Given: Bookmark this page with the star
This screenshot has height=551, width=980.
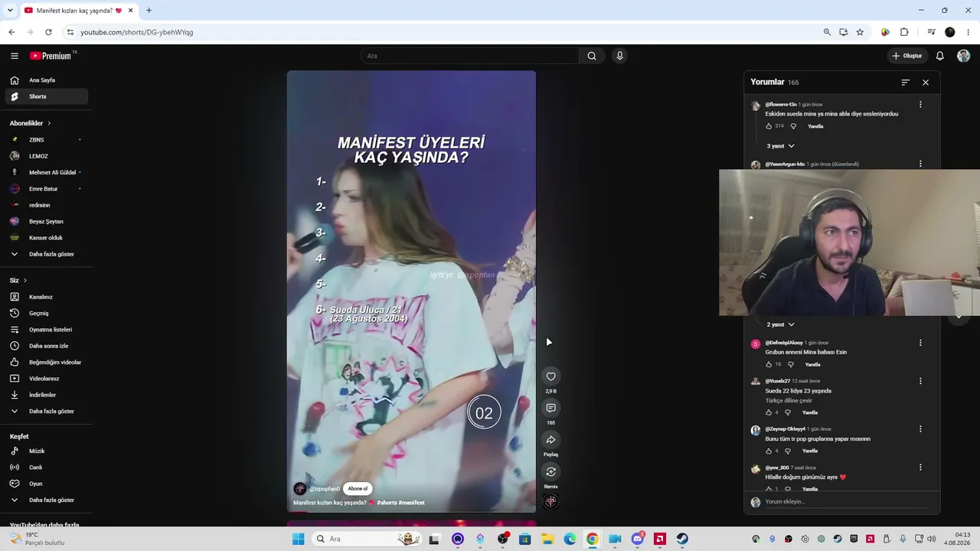Looking at the screenshot, I should tap(860, 32).
